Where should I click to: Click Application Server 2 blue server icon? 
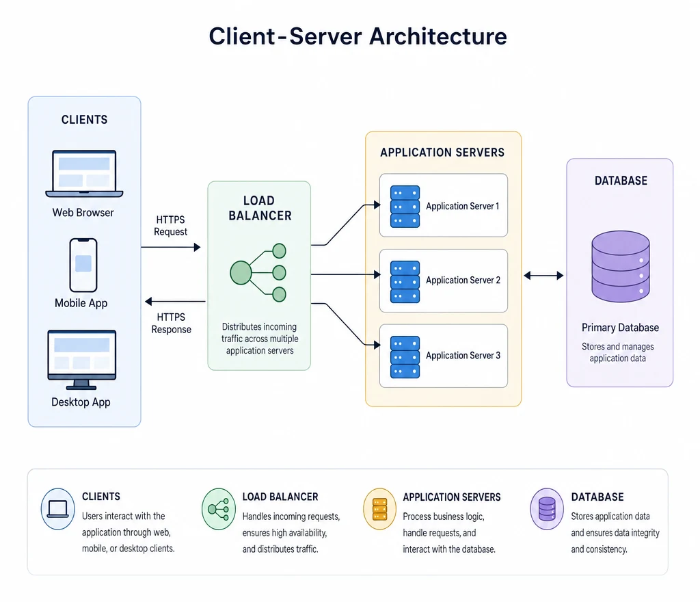point(405,282)
